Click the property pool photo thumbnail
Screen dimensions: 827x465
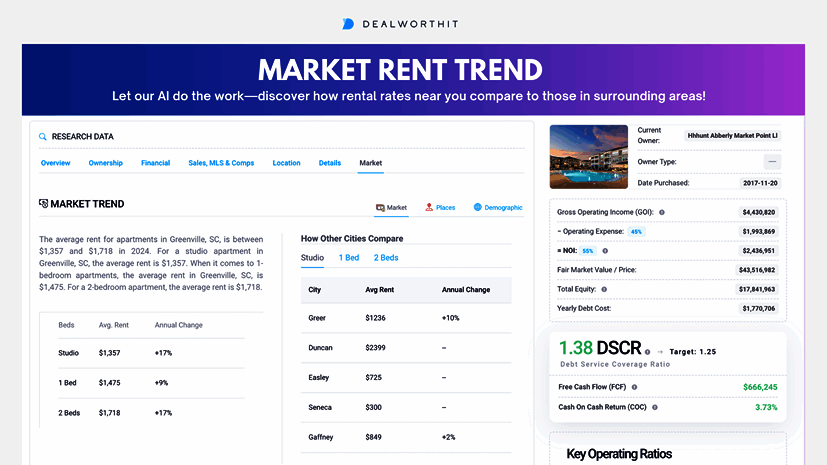[x=589, y=158]
